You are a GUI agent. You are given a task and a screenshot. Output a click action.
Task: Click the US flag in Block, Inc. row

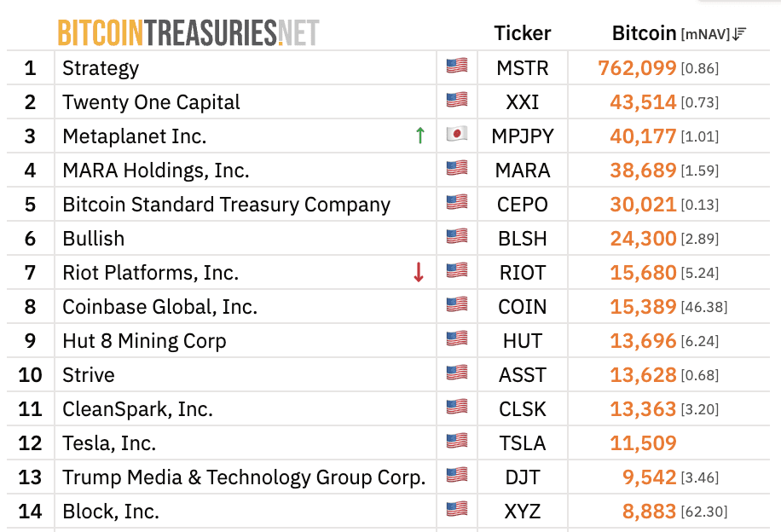(x=457, y=510)
